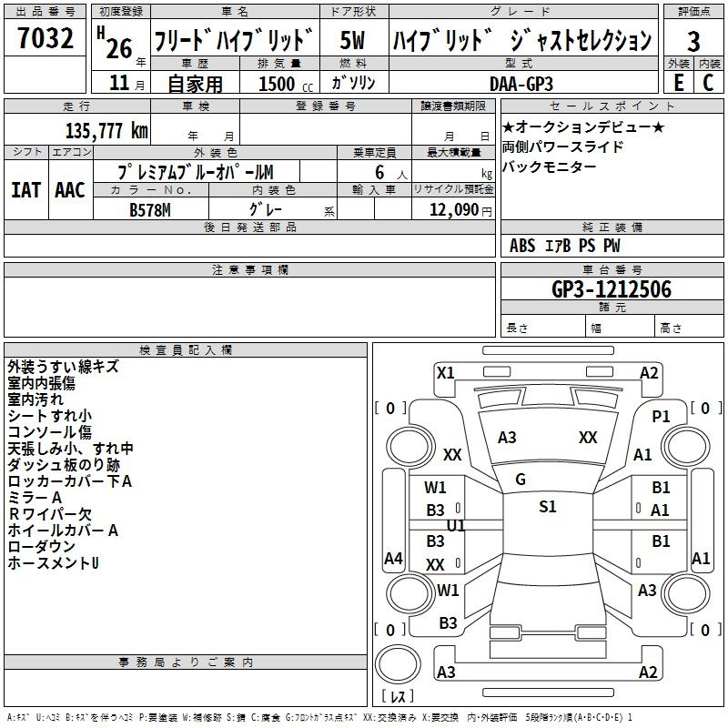Click the P1 paint marker on diagram
The height and width of the screenshot is (728, 728).
tap(661, 416)
